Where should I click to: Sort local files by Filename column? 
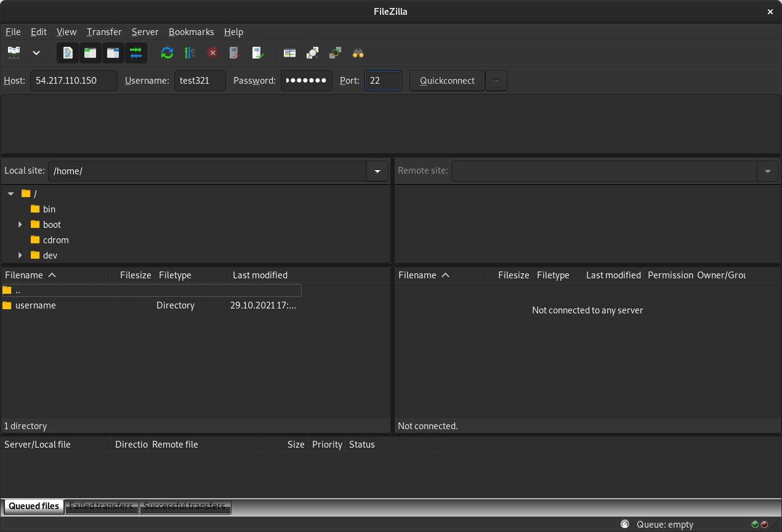coord(54,275)
